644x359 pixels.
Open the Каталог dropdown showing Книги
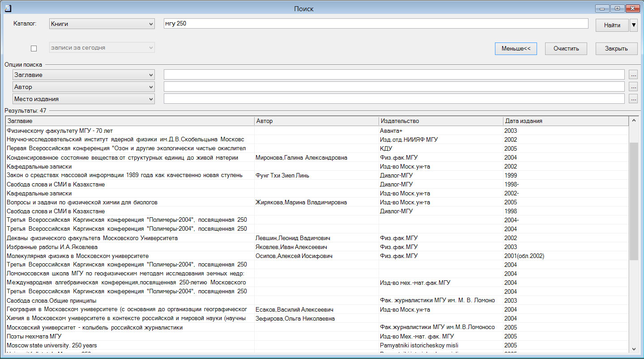point(102,24)
